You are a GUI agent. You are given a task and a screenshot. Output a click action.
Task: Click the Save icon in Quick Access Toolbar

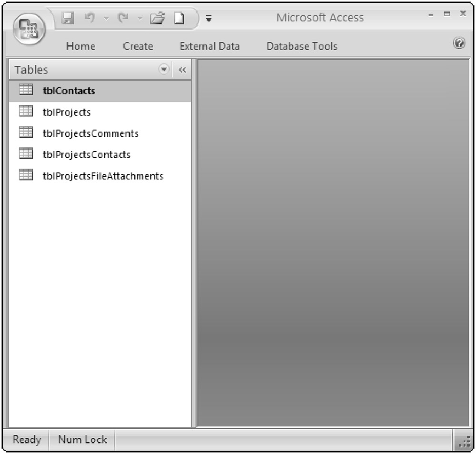click(x=69, y=18)
